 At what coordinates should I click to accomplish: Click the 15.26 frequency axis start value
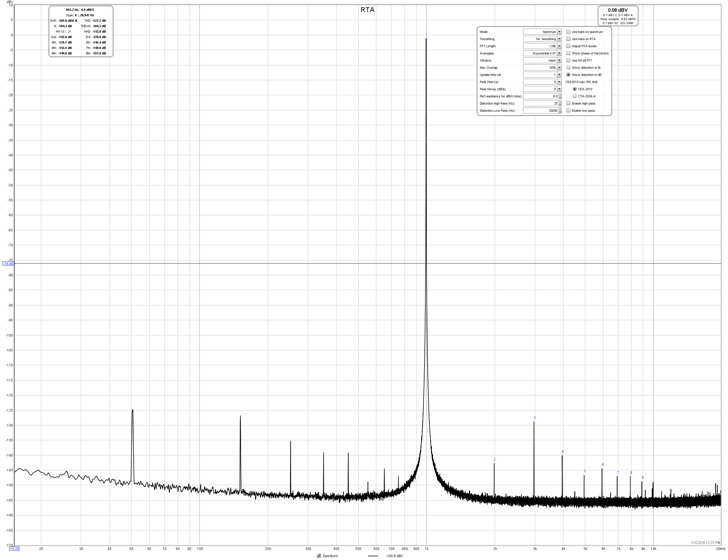point(14,549)
